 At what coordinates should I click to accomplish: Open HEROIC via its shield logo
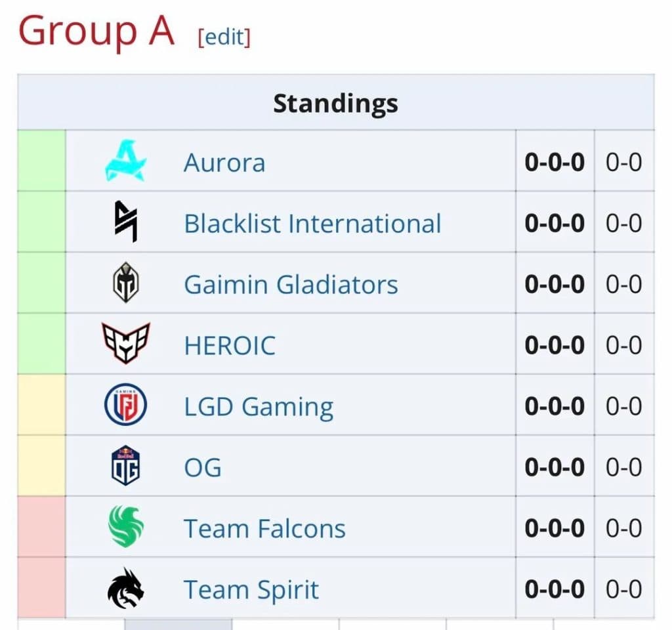pos(125,345)
